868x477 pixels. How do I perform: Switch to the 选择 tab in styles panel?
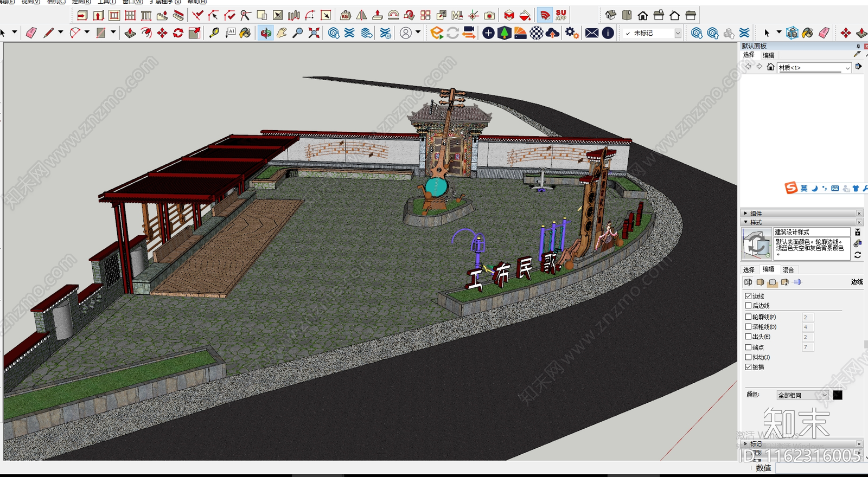[749, 269]
